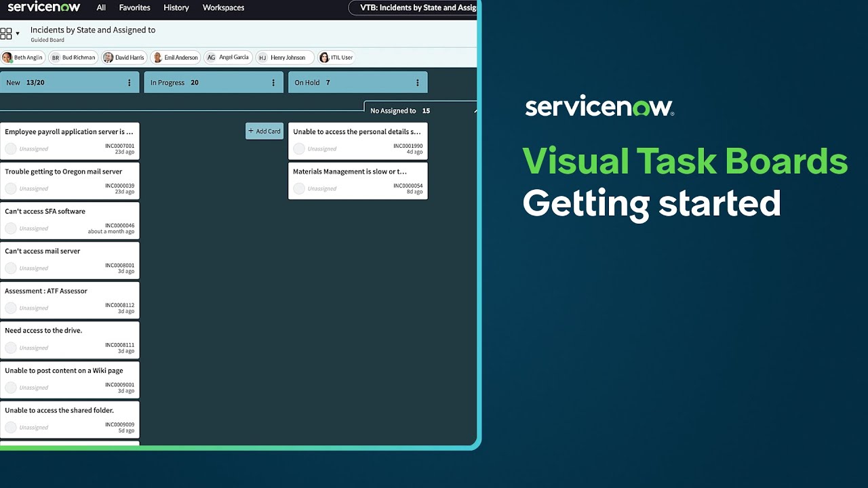868x488 pixels.
Task: Select Bud Richman's member chip
Action: pyautogui.click(x=73, y=58)
